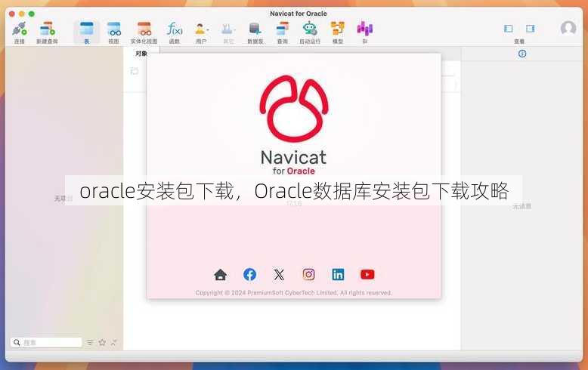This screenshot has height=370, width=588.
Task: Toggle the left sidebar pane view
Action: [x=508, y=29]
